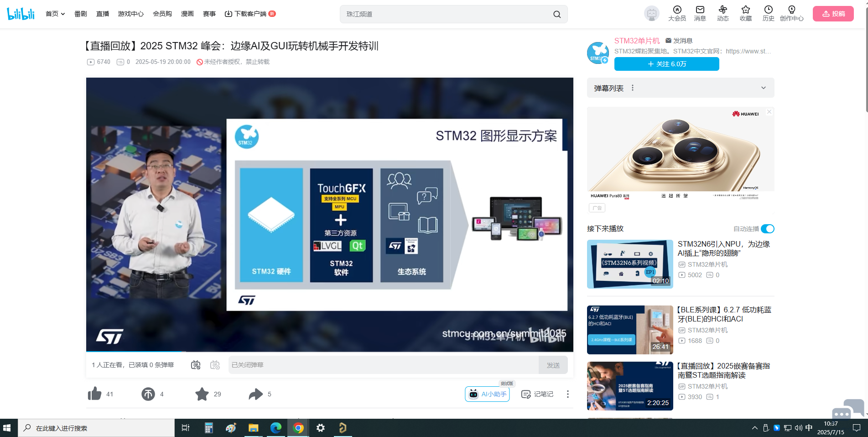Image resolution: width=868 pixels, height=437 pixels.
Task: Expand the 首页 dropdown menu
Action: point(55,14)
